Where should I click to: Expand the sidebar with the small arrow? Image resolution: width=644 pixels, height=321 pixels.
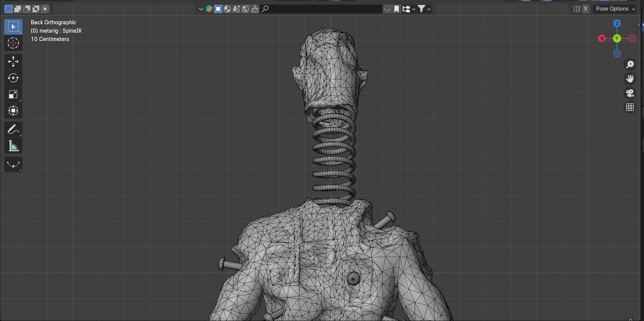click(639, 25)
